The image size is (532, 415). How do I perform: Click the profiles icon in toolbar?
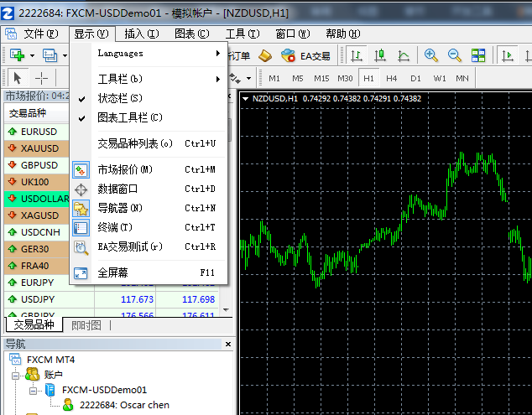pyautogui.click(x=50, y=55)
